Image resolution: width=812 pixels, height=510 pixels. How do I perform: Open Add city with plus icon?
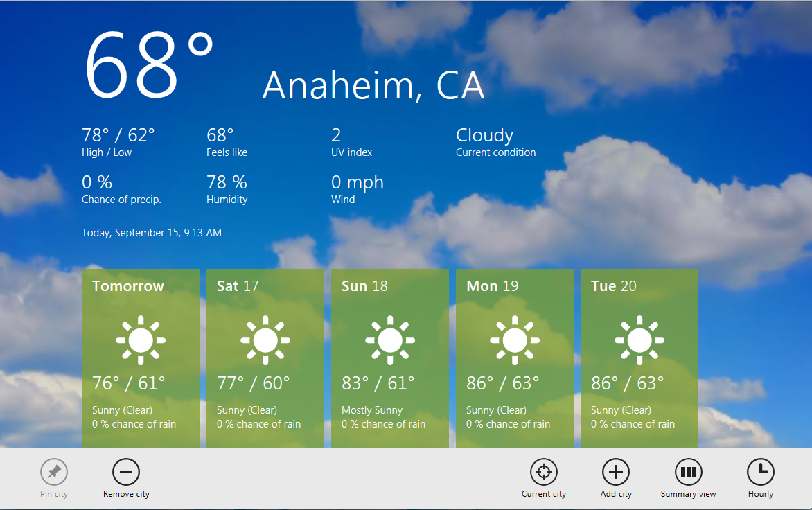(x=616, y=472)
